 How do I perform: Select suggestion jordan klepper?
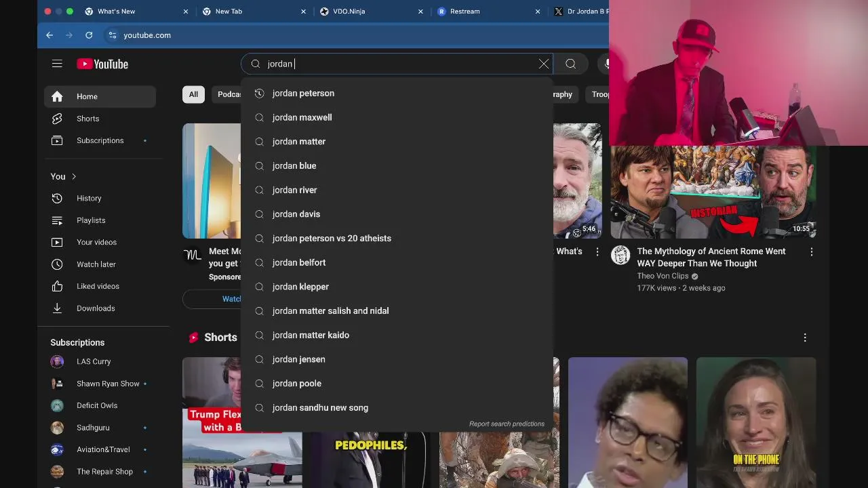397,287
